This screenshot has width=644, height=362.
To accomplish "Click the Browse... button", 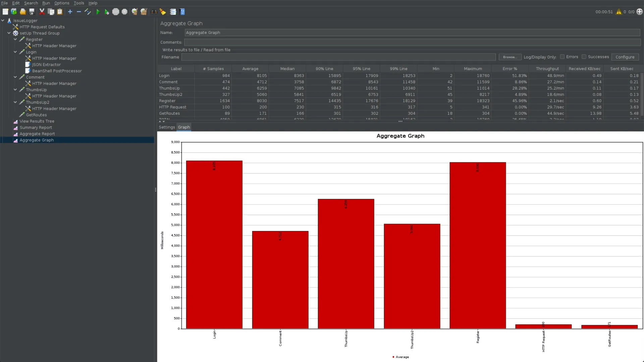I will 509,57.
